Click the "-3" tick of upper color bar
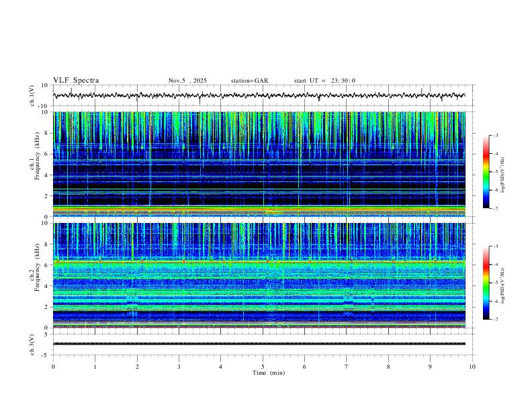 495,136
